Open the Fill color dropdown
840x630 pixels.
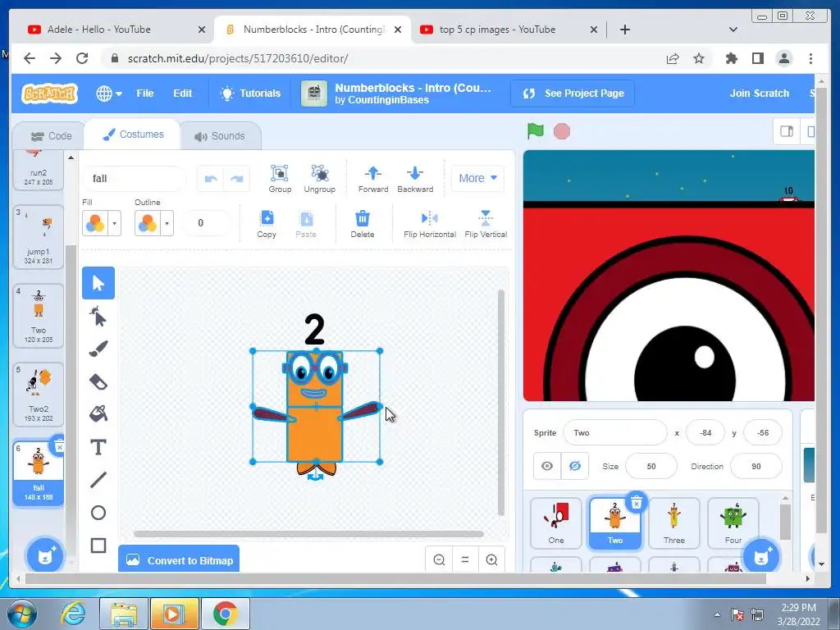coord(101,223)
